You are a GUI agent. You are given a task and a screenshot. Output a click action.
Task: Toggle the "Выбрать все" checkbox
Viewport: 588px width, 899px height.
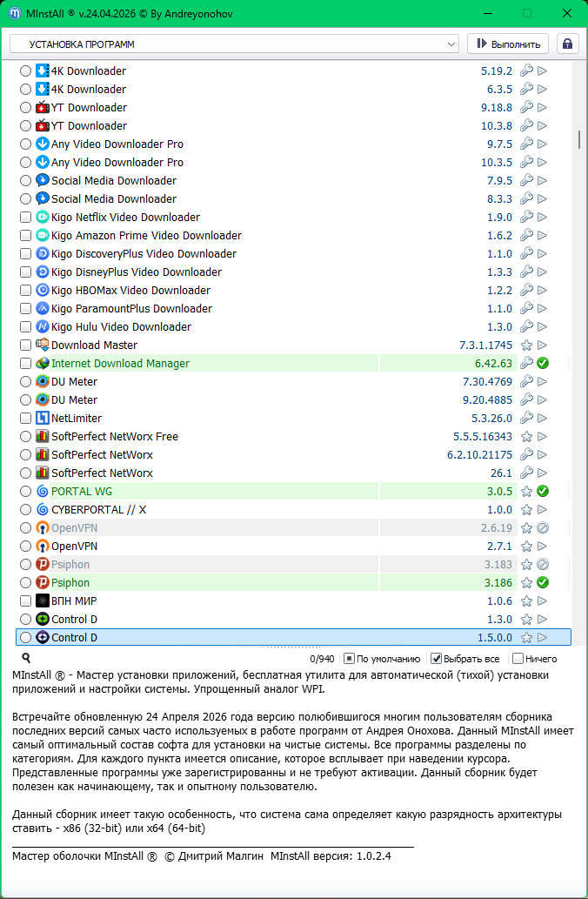click(437, 659)
